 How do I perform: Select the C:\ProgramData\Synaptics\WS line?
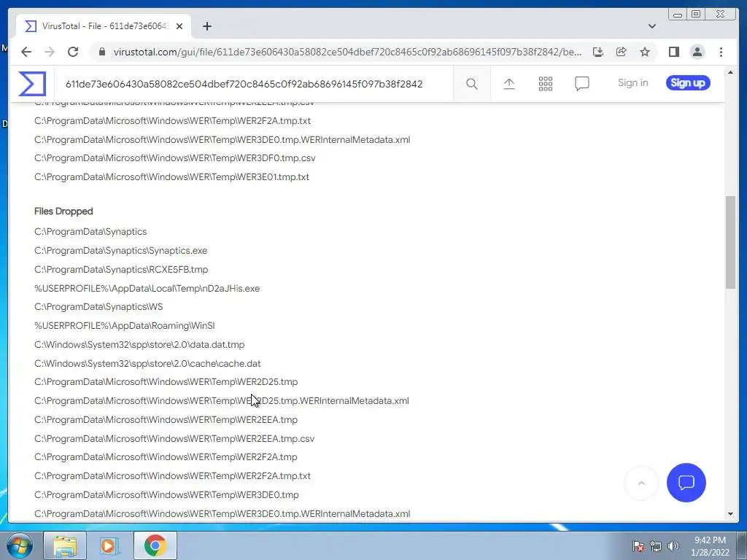98,307
